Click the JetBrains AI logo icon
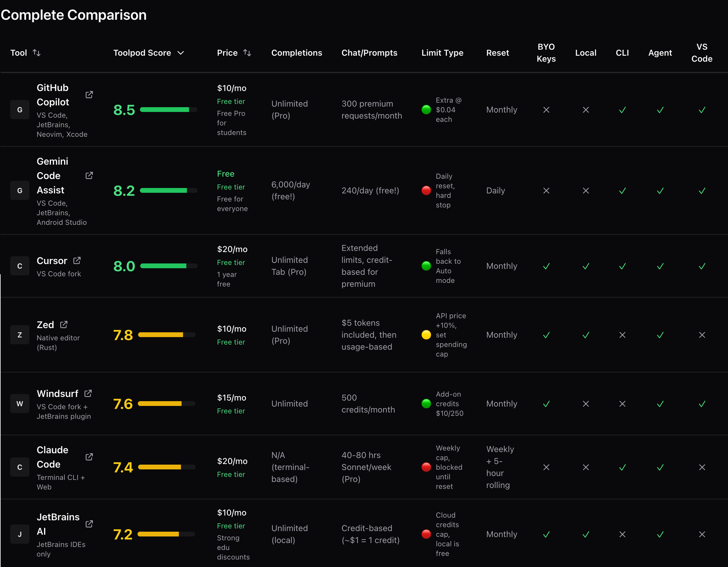 click(20, 534)
